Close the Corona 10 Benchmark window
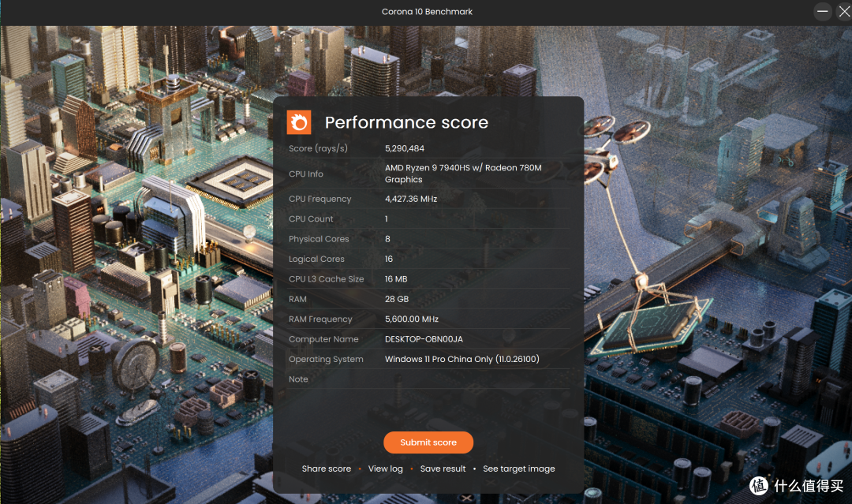 click(x=844, y=11)
